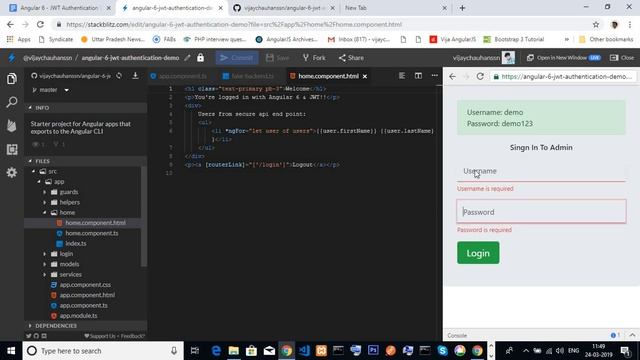
Task: Click the preview URL address bar
Action: pyautogui.click(x=563, y=76)
